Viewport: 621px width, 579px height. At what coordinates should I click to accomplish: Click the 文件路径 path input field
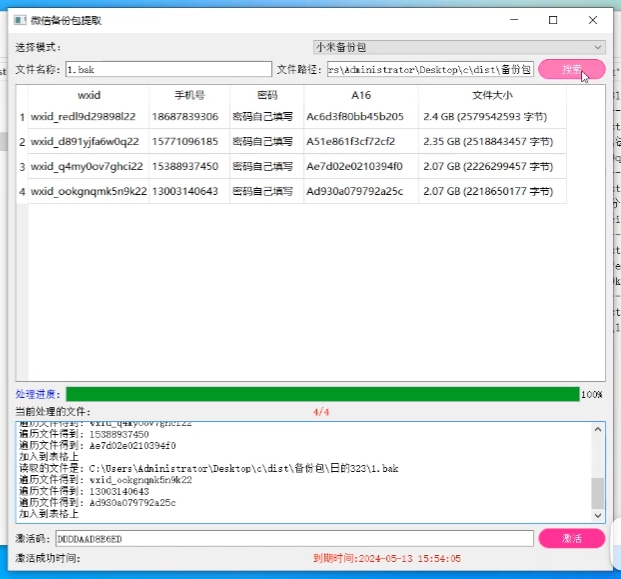[430, 69]
